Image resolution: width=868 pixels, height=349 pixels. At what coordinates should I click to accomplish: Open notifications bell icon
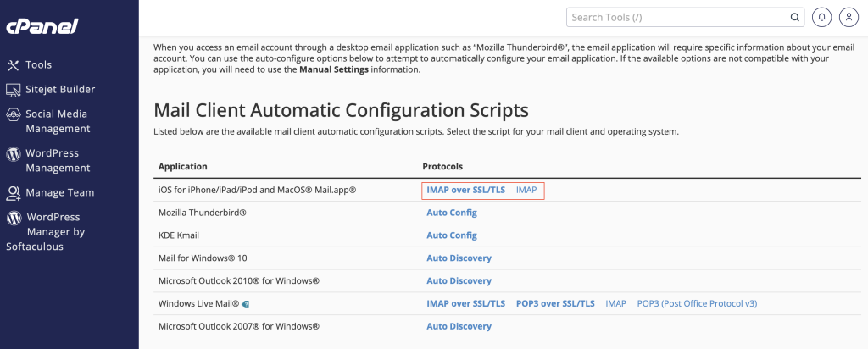(x=821, y=18)
